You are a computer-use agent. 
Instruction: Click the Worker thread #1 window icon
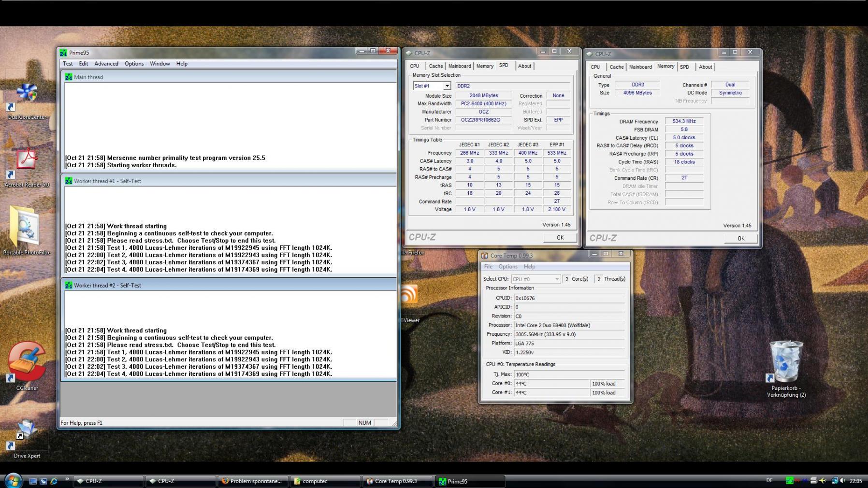pyautogui.click(x=69, y=181)
